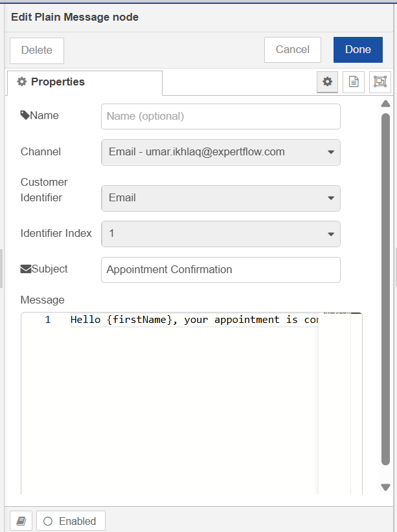Toggle the Enabled node state
This screenshot has height=532, width=397.
tap(71, 521)
